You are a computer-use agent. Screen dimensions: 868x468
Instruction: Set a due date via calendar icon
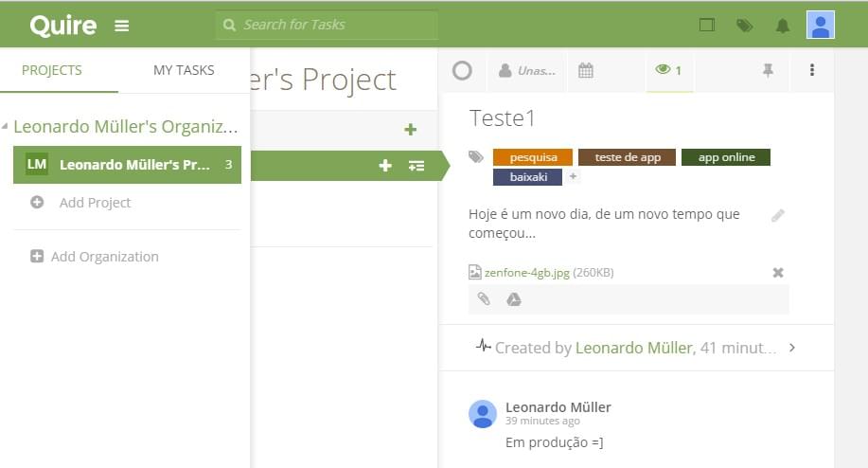586,70
